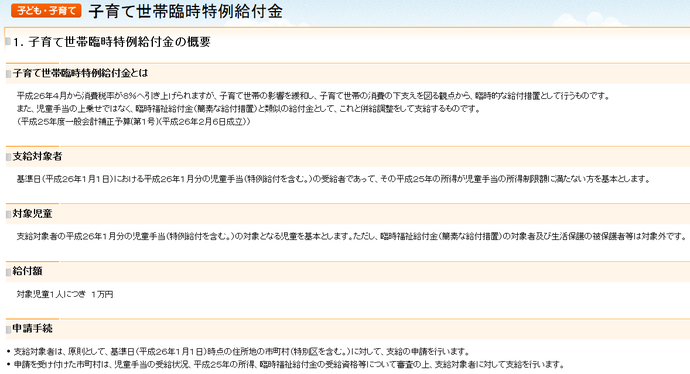Click the 支給対象者 section heading
The height and width of the screenshot is (374, 690).
37,157
